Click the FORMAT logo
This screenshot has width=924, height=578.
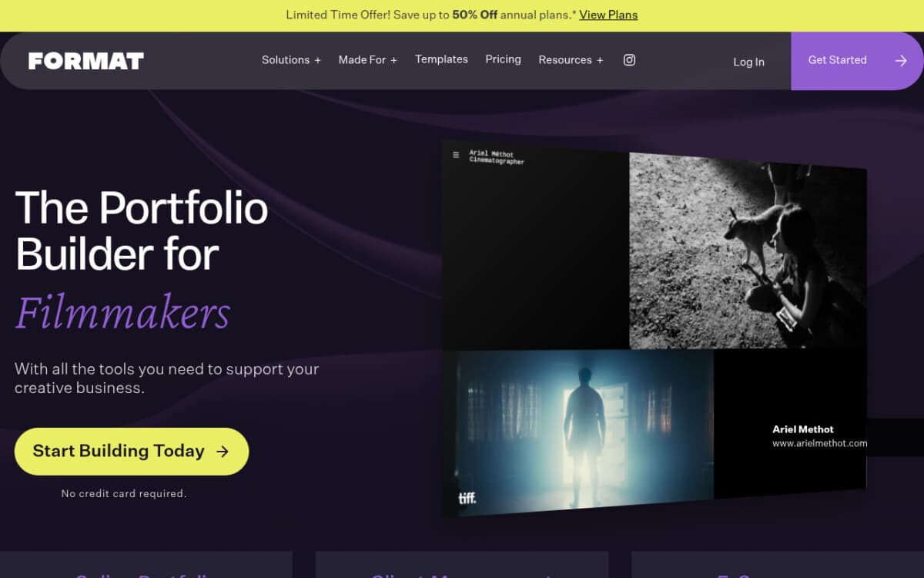[x=86, y=61]
